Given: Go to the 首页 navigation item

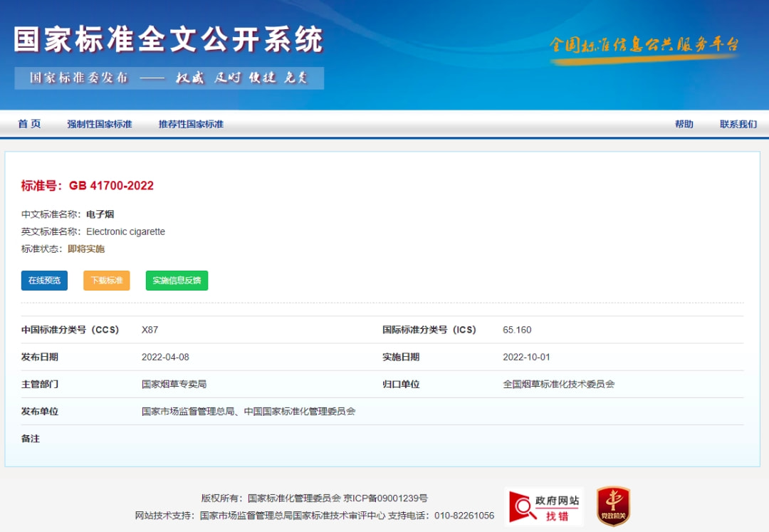Looking at the screenshot, I should coord(30,124).
